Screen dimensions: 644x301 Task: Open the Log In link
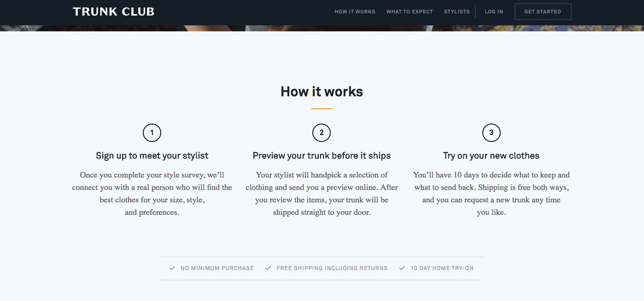pyautogui.click(x=494, y=12)
